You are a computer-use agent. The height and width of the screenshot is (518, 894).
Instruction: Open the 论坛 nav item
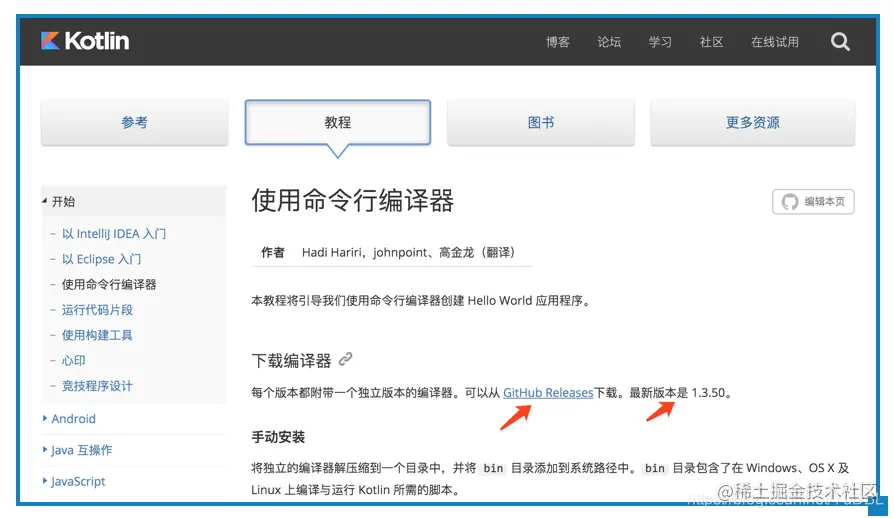pos(609,42)
